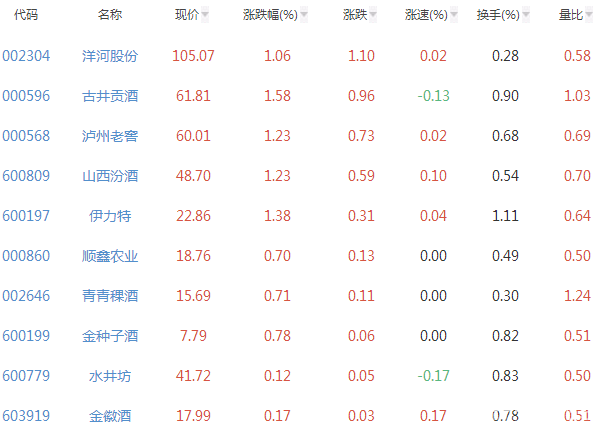Screen dimensions: 602x431
Task: Open stock name 金徽酒
Action: point(110,416)
